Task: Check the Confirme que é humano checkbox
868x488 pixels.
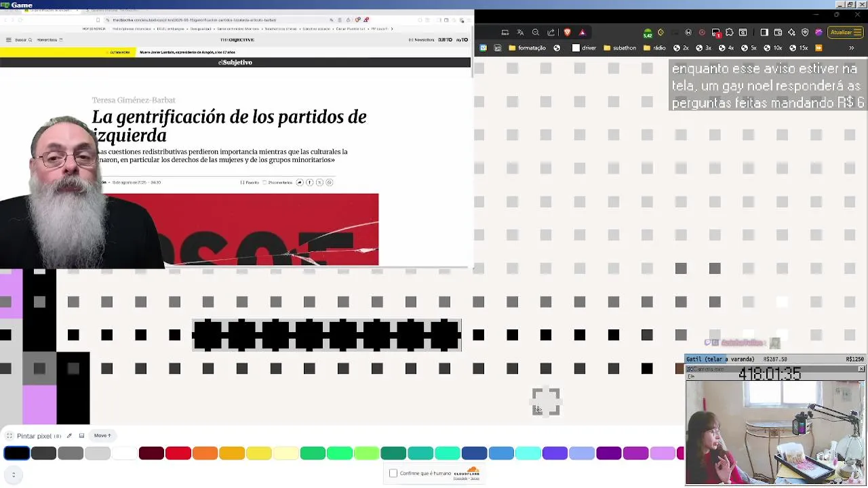Action: (x=393, y=473)
